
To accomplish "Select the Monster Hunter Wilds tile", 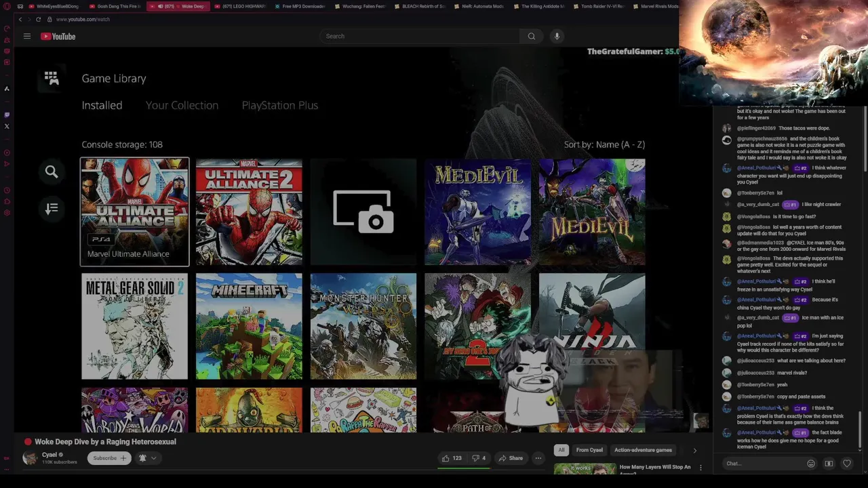I will [363, 327].
